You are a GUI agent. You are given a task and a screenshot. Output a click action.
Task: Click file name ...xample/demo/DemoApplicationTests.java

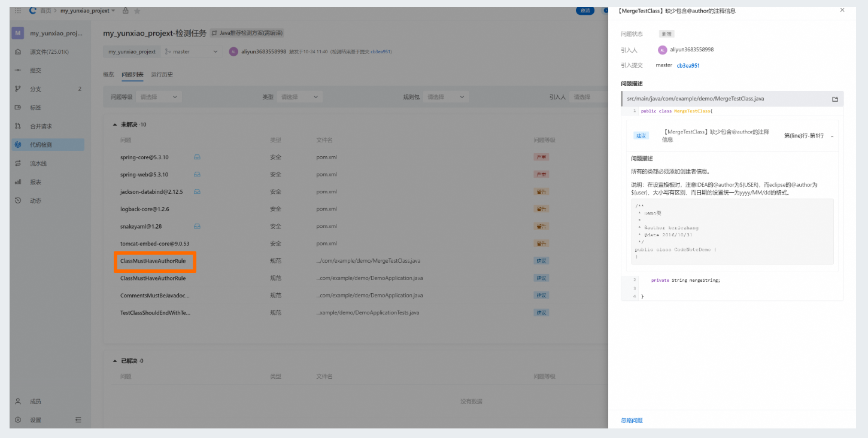368,312
